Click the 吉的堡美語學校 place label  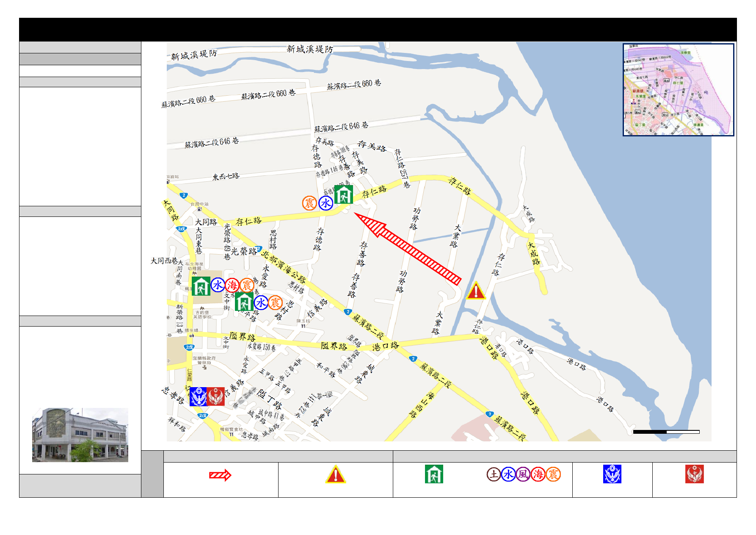[202, 315]
